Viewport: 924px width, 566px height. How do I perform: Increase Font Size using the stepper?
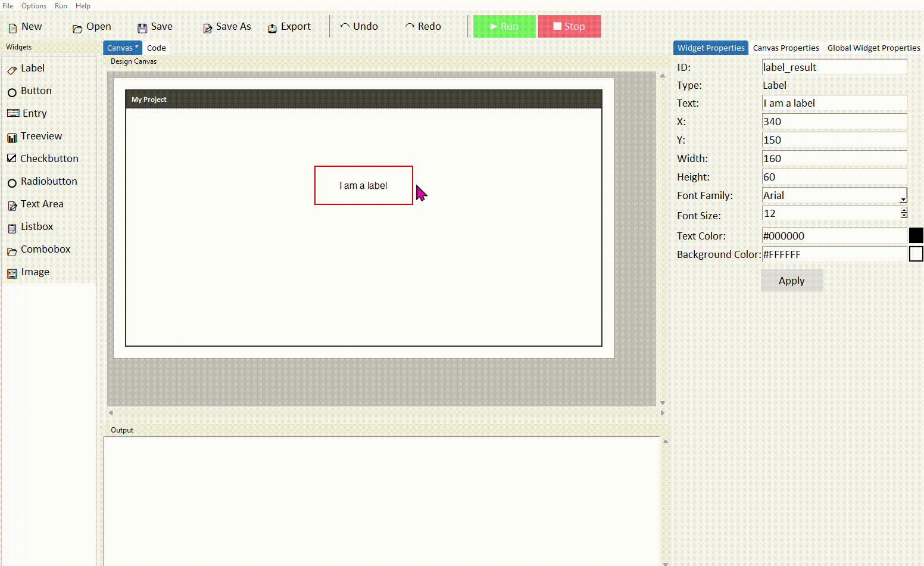pyautogui.click(x=904, y=210)
